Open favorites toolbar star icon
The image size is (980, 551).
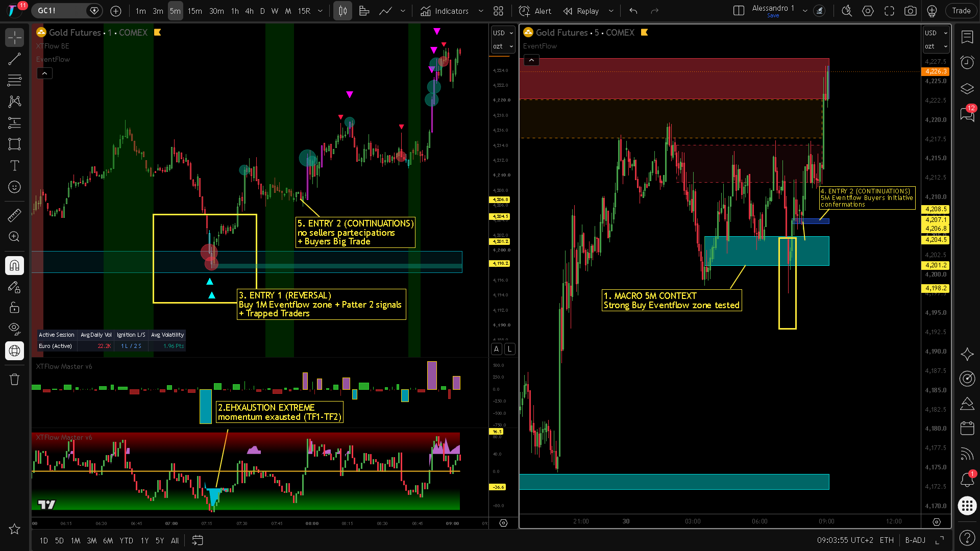[14, 529]
